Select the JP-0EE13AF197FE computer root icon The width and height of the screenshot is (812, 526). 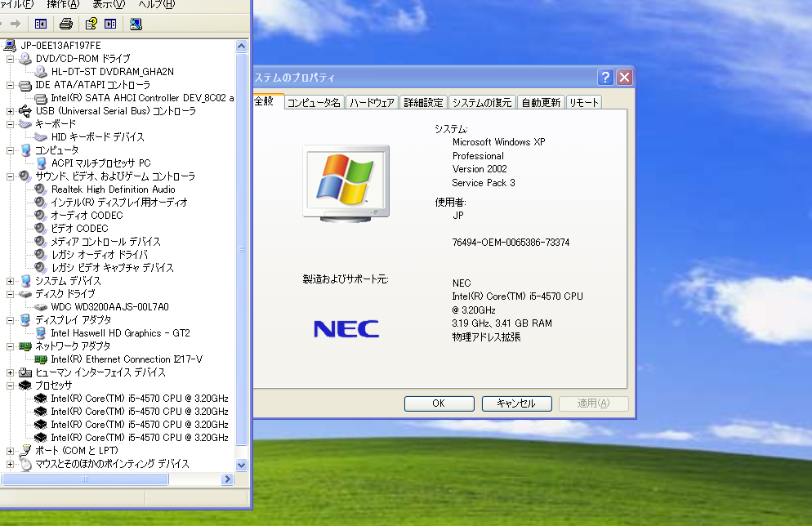tap(10, 46)
